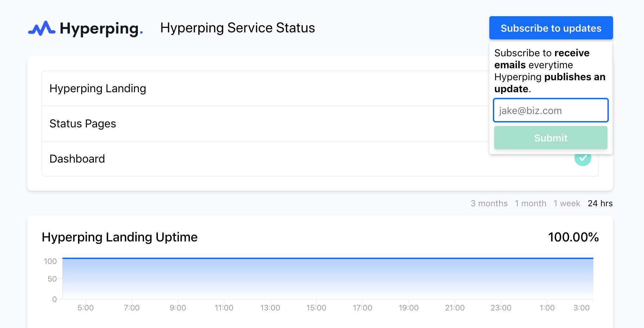
Task: Click the 50 y-axis label
Action: click(x=52, y=279)
